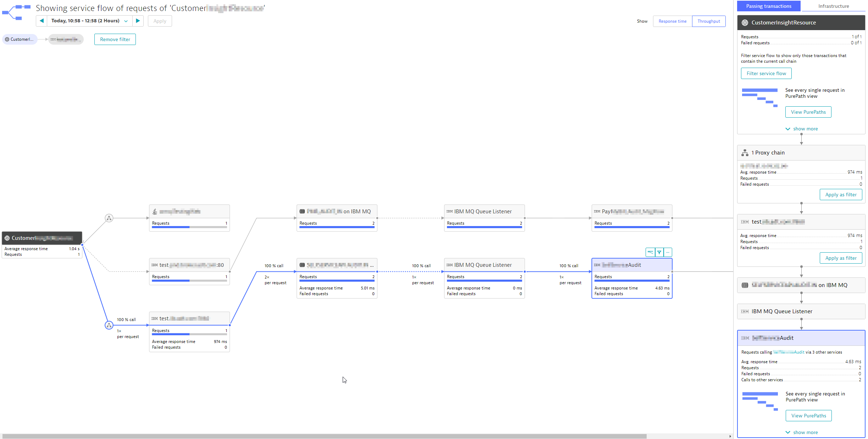Viewport: 868px width, 439px height.
Task: Click the disabled Apply button
Action: point(160,21)
